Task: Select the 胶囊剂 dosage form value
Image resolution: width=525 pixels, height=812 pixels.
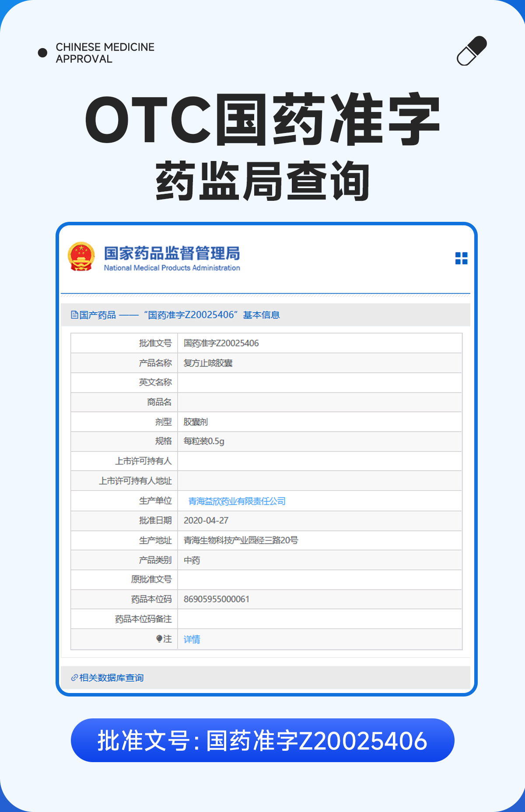Action: 196,422
